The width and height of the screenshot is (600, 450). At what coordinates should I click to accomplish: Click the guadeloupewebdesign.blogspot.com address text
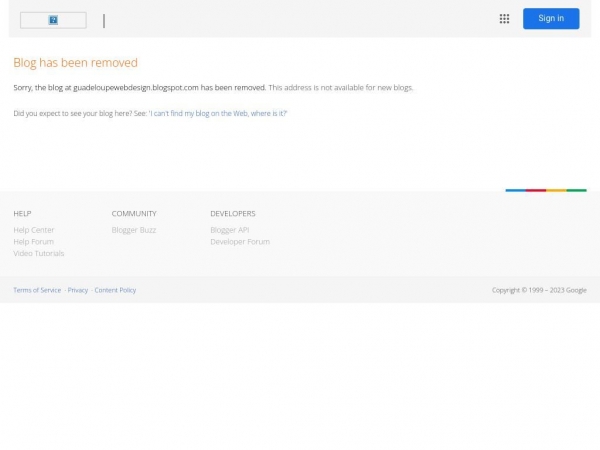(x=135, y=87)
